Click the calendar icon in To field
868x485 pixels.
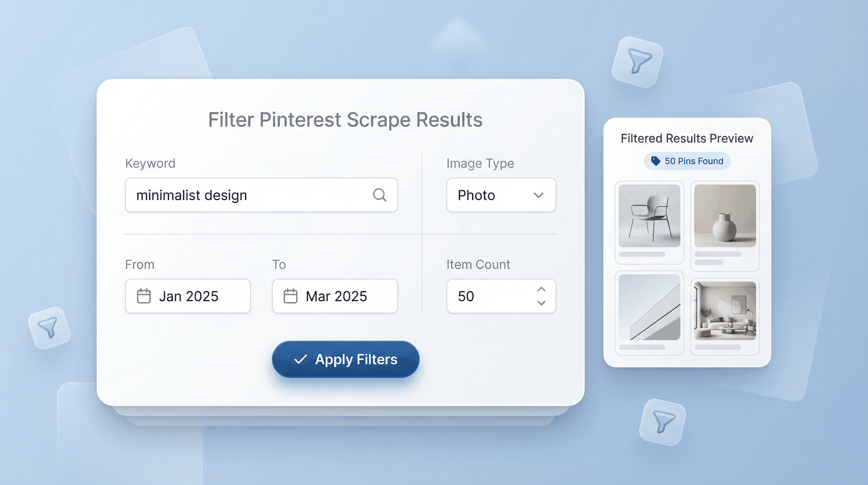290,296
